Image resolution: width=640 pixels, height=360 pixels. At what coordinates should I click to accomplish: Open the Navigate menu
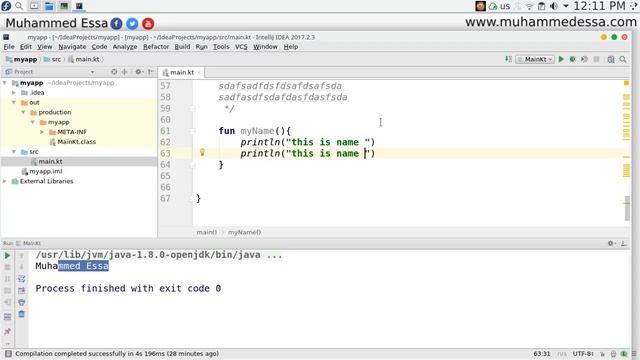(x=72, y=47)
